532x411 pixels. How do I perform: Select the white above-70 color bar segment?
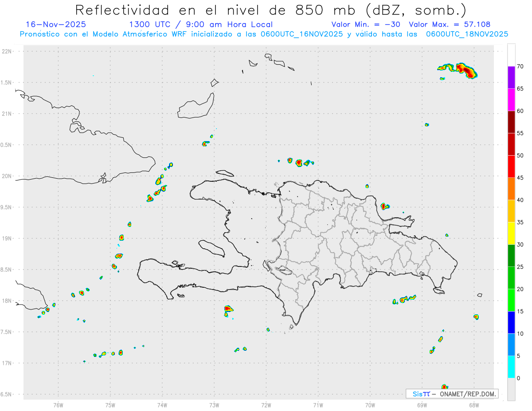[x=511, y=55]
